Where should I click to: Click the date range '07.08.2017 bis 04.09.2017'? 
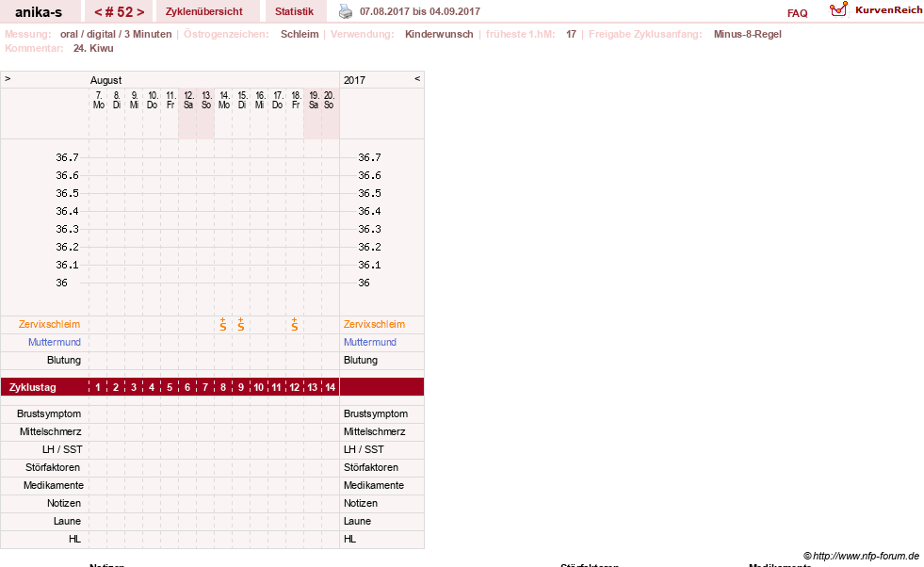click(x=419, y=11)
